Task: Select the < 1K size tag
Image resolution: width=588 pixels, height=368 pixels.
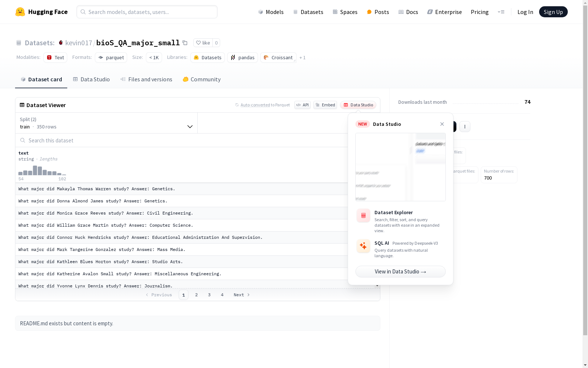Action: tap(154, 57)
